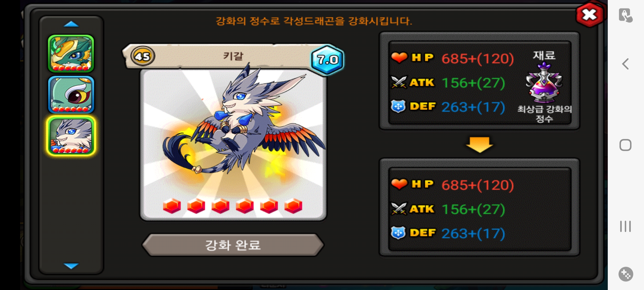Screen dimensions: 644x290
Task: Tap the blue 7.0 hexagon rating badge
Action: 327,60
